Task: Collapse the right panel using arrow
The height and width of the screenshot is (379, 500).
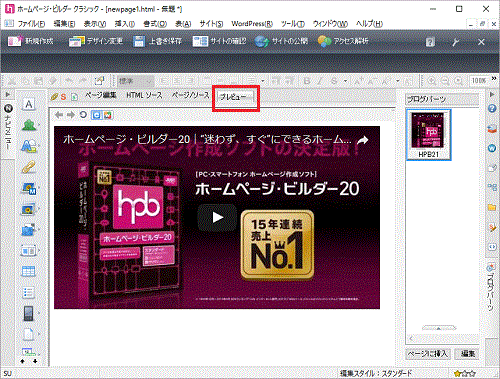Action: (x=492, y=95)
